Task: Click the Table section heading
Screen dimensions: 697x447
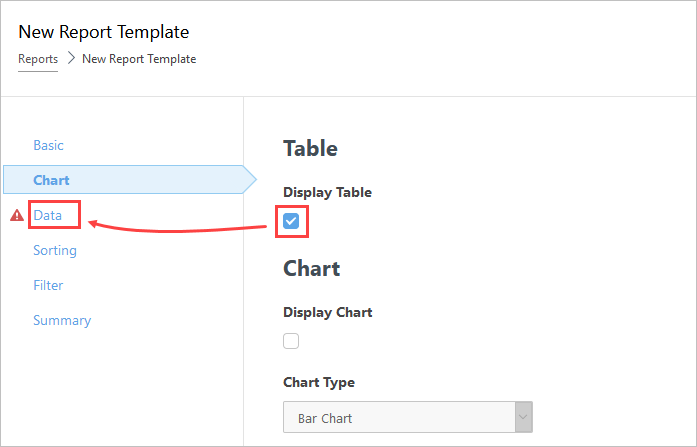Action: (x=310, y=148)
